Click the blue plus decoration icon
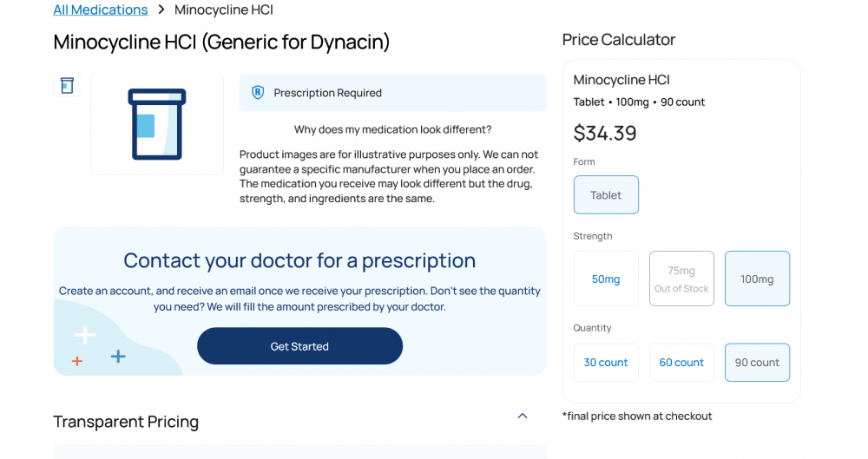 click(x=118, y=356)
